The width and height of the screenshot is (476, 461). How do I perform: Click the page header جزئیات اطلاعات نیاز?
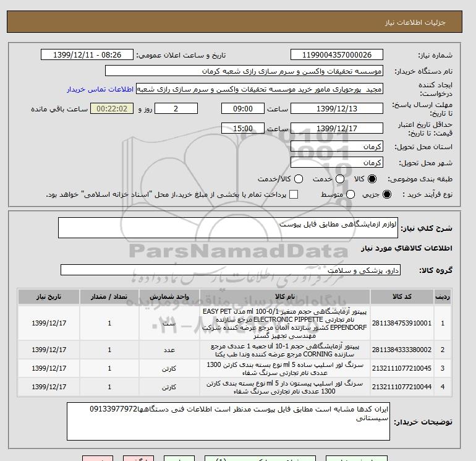[415, 22]
